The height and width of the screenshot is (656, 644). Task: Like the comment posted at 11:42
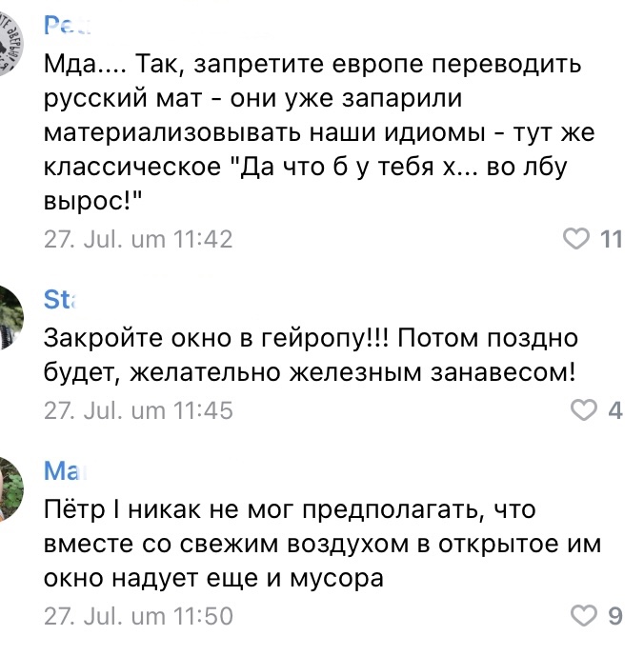(576, 239)
